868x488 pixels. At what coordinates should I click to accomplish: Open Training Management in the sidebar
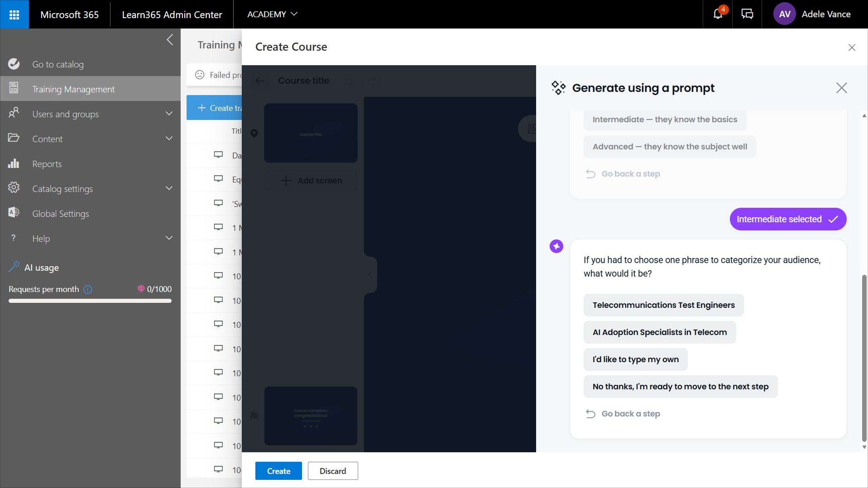point(73,89)
